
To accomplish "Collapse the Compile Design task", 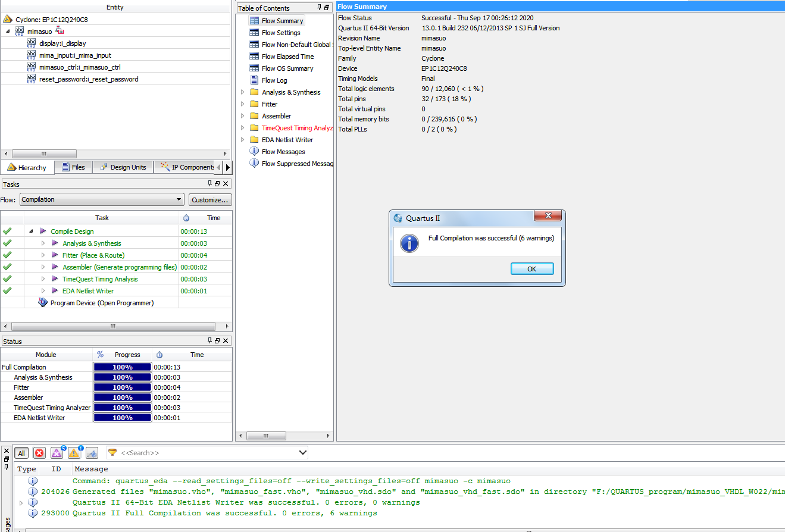I will (31, 231).
